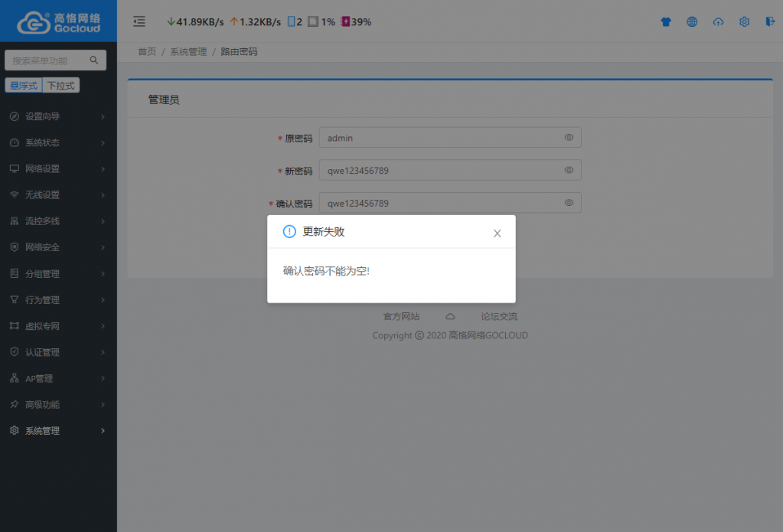Image resolution: width=783 pixels, height=532 pixels.
Task: Switch menu mode to 下拉式
Action: [x=61, y=86]
